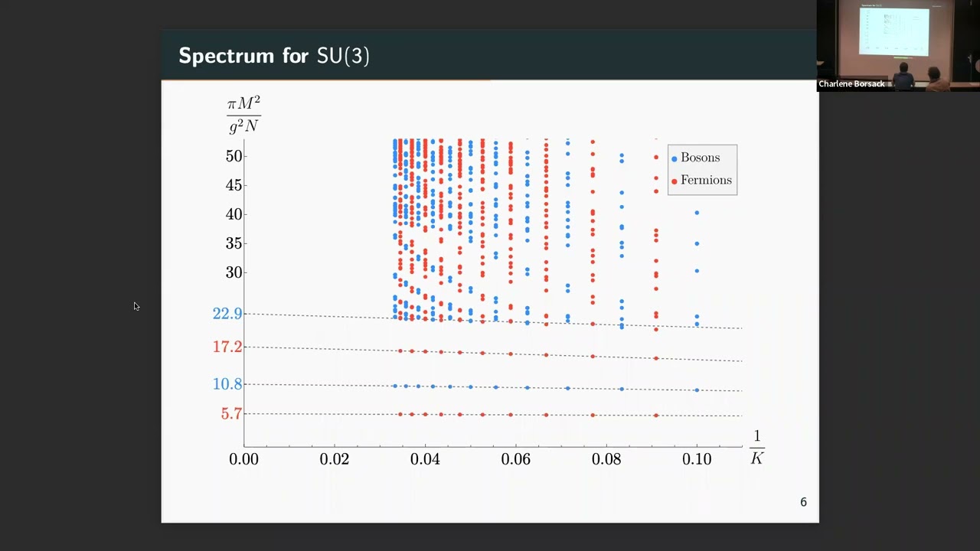The height and width of the screenshot is (551, 980).
Task: Click the 5.7 mass label
Action: click(231, 414)
